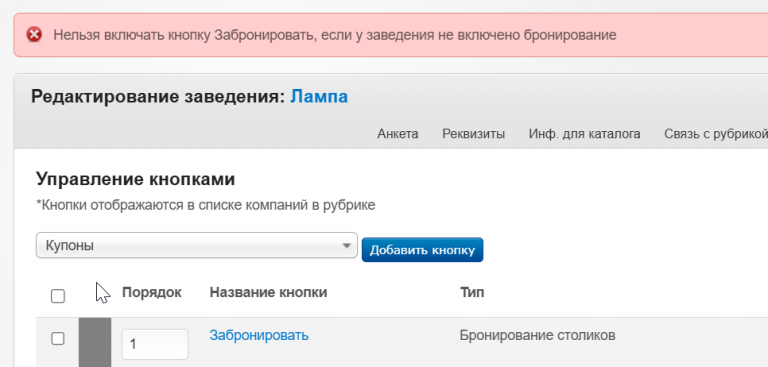This screenshot has height=367, width=768.
Task: Open the Забронировать button link
Action: 259,335
